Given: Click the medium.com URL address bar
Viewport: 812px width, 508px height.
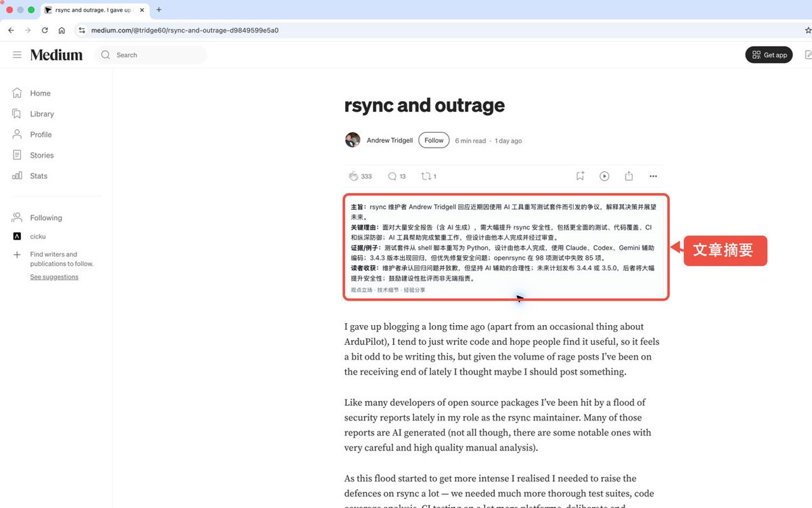Looking at the screenshot, I should click(184, 30).
